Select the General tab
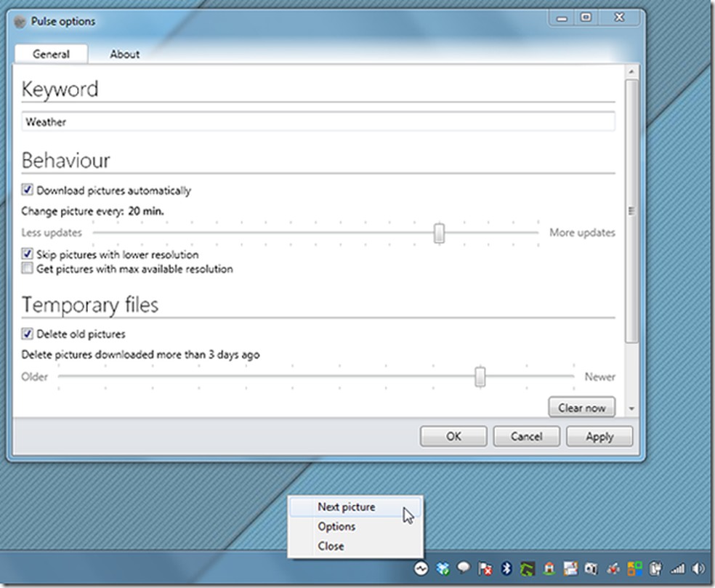715x588 pixels. (x=51, y=54)
